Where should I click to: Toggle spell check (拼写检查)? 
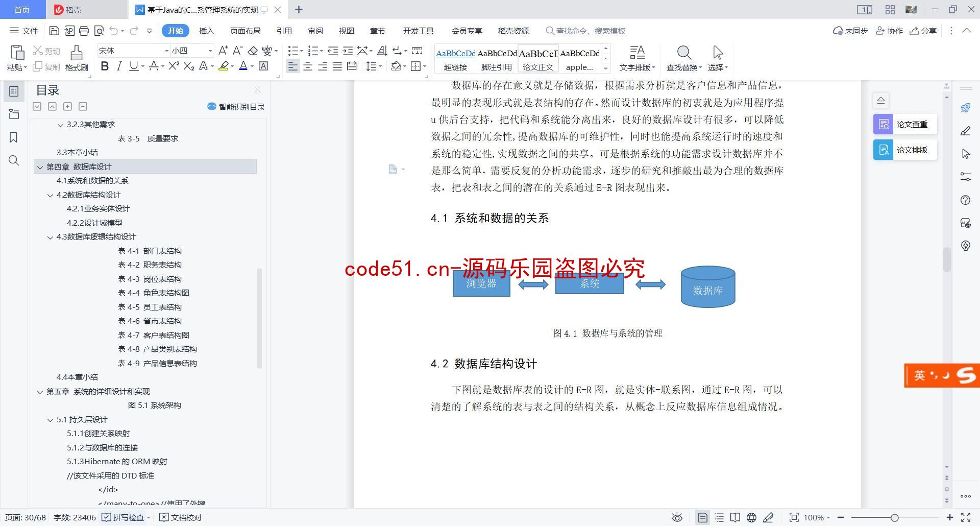click(123, 517)
